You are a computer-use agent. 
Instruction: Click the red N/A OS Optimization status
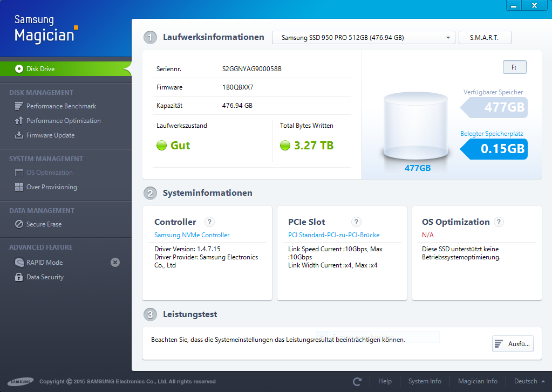(x=428, y=235)
